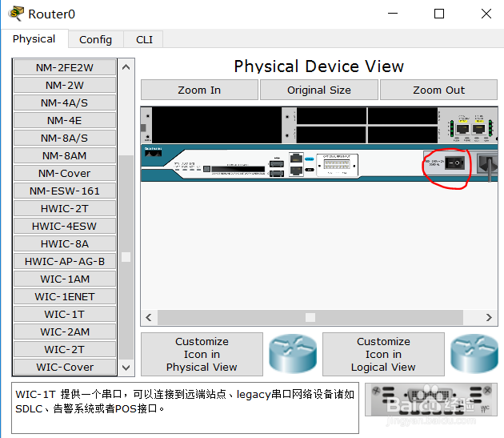Select the NM-Cover module
Screen dimensions: 504x438
(65, 174)
